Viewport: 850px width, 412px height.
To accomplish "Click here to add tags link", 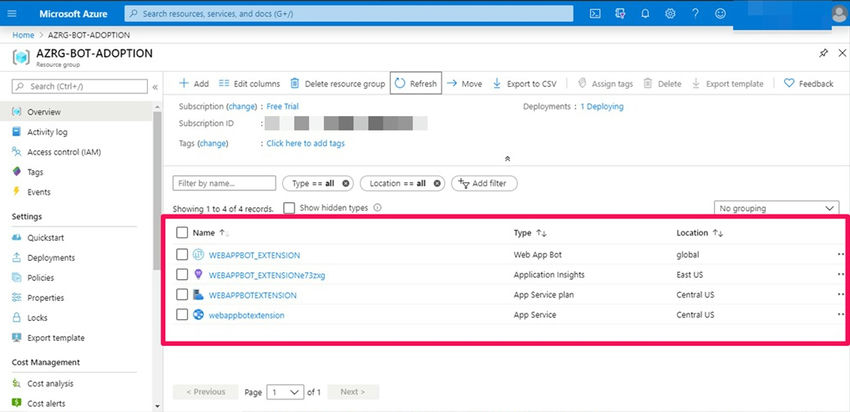I will (306, 143).
